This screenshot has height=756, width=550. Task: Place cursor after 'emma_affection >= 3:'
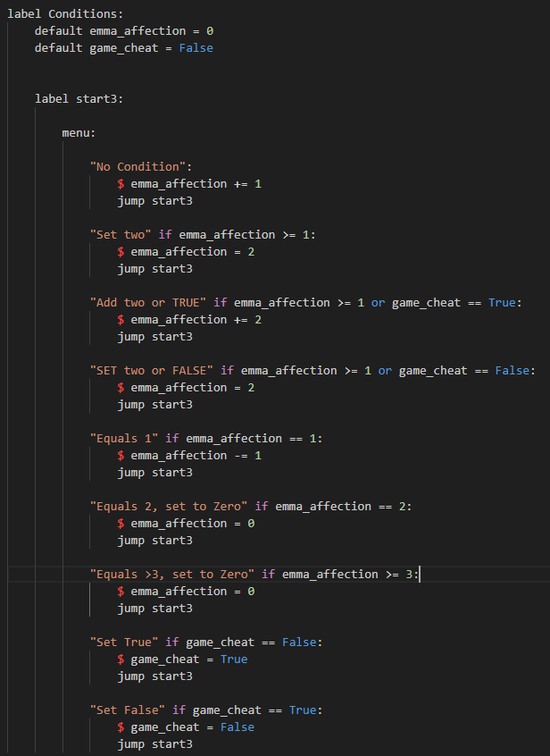coord(420,575)
